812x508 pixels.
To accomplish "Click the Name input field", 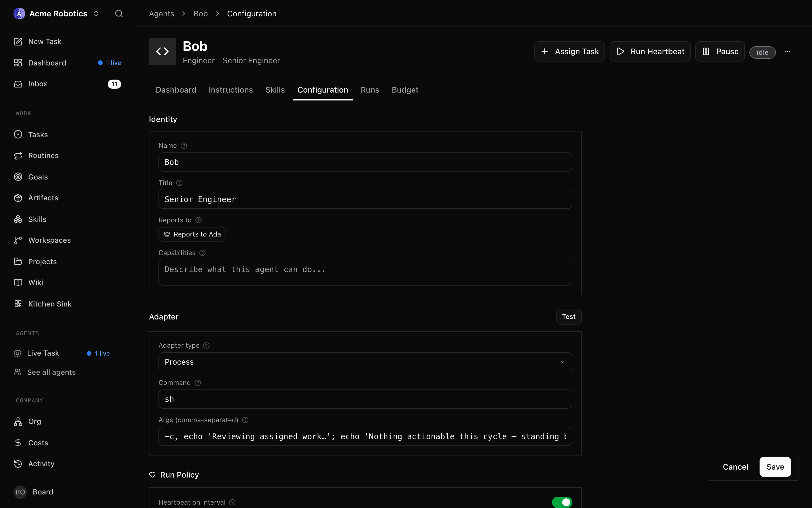I will click(x=365, y=162).
